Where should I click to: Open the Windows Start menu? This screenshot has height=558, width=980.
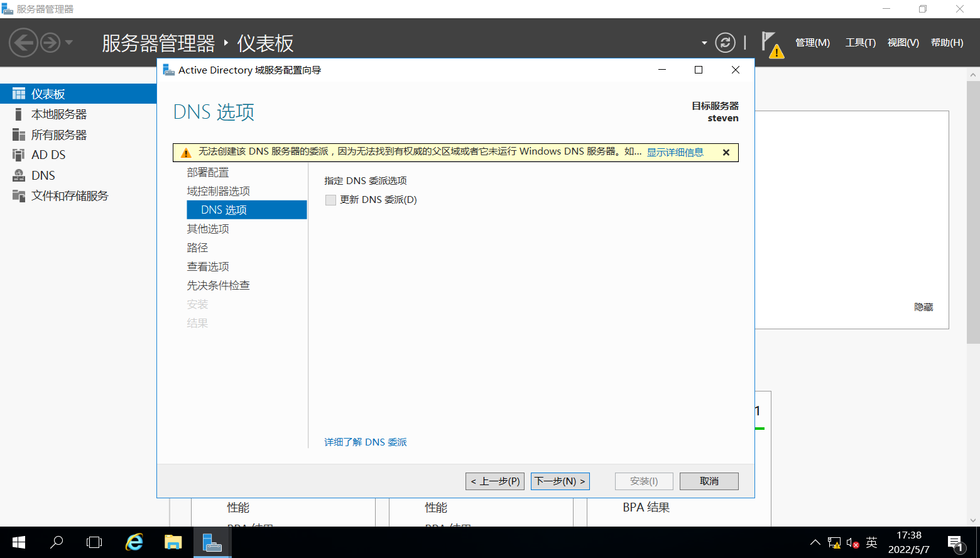tap(19, 542)
